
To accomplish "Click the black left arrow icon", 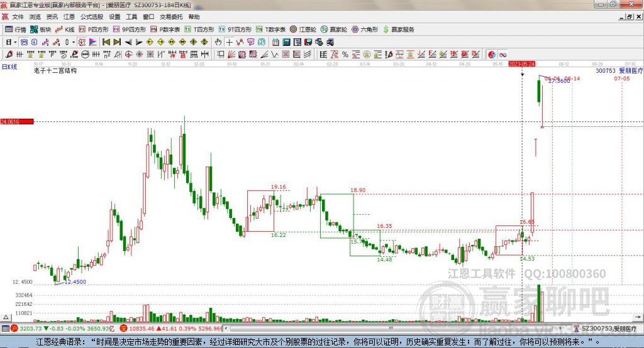I will click(128, 42).
